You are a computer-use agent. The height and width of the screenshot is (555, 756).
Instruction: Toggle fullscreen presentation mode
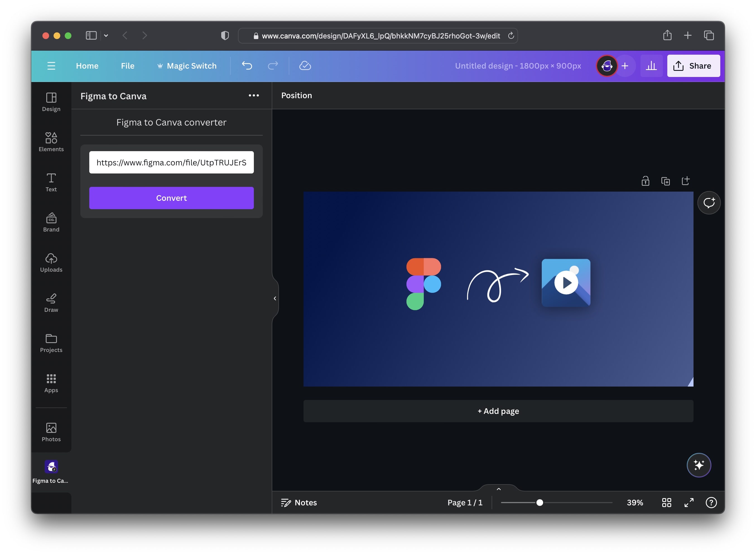click(x=689, y=503)
